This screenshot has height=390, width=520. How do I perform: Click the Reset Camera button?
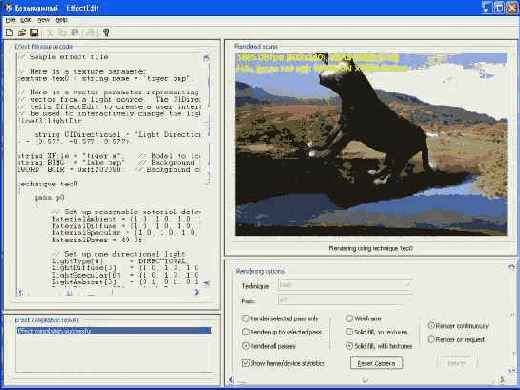point(376,363)
